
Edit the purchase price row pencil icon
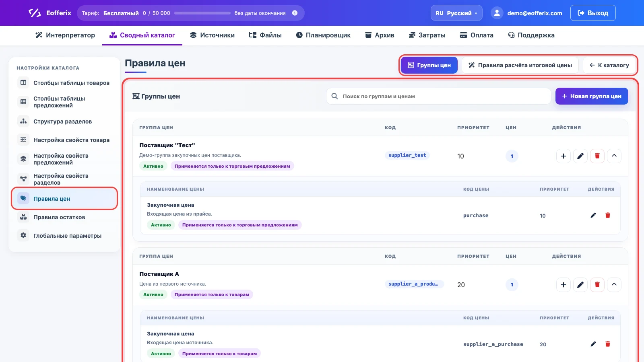593,216
